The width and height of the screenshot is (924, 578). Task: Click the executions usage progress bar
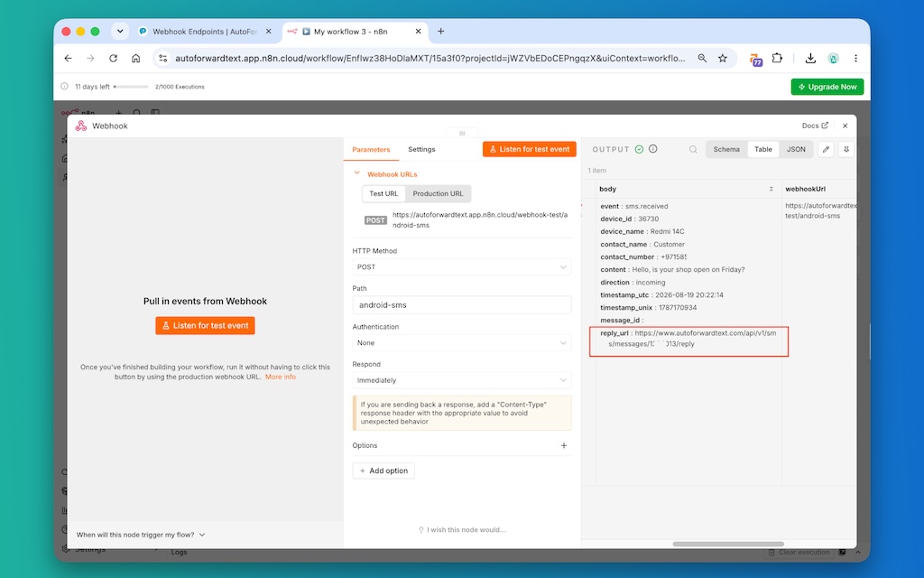coord(131,87)
